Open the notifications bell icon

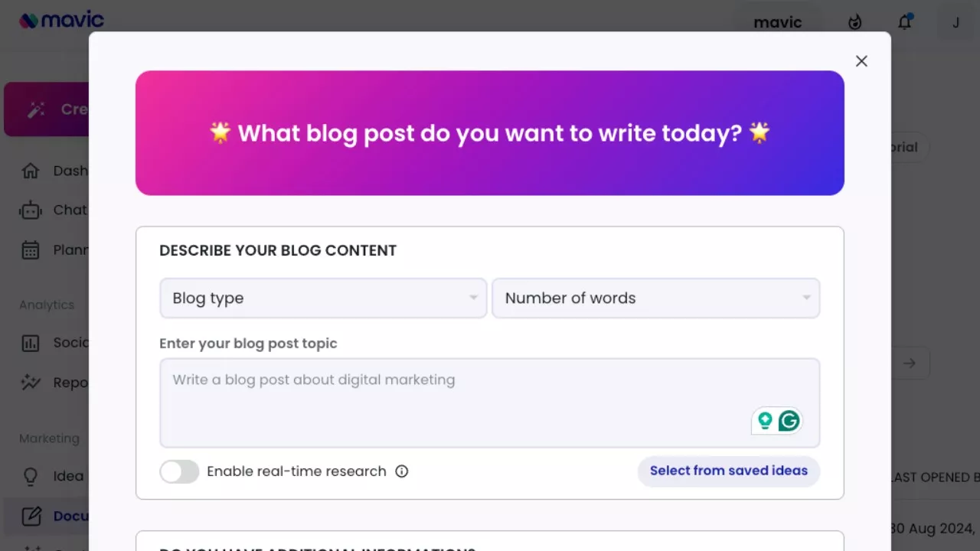click(x=905, y=22)
